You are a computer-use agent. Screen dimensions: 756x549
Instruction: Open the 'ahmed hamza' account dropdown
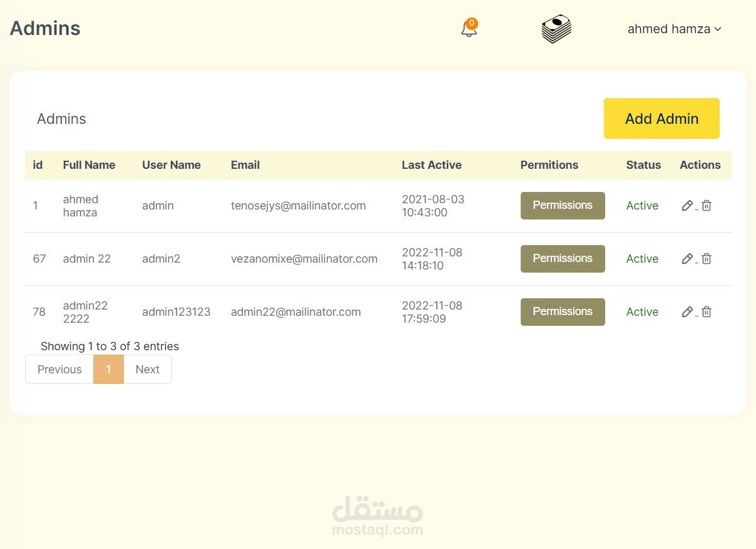coord(669,28)
